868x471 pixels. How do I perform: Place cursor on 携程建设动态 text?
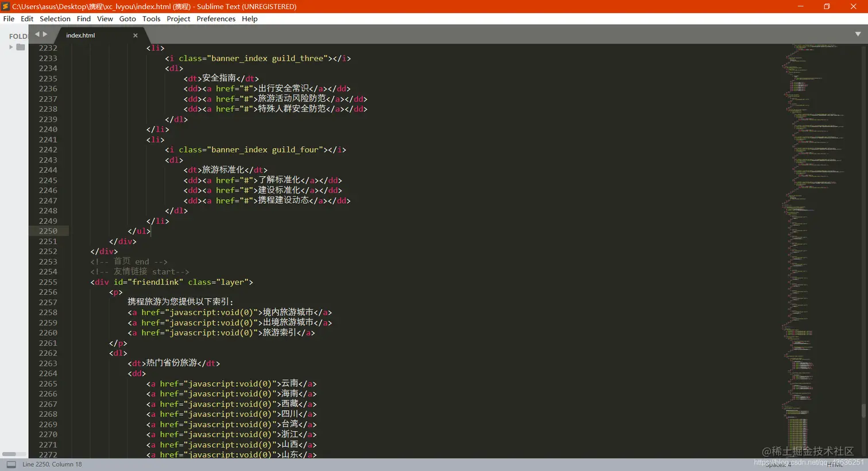284,201
